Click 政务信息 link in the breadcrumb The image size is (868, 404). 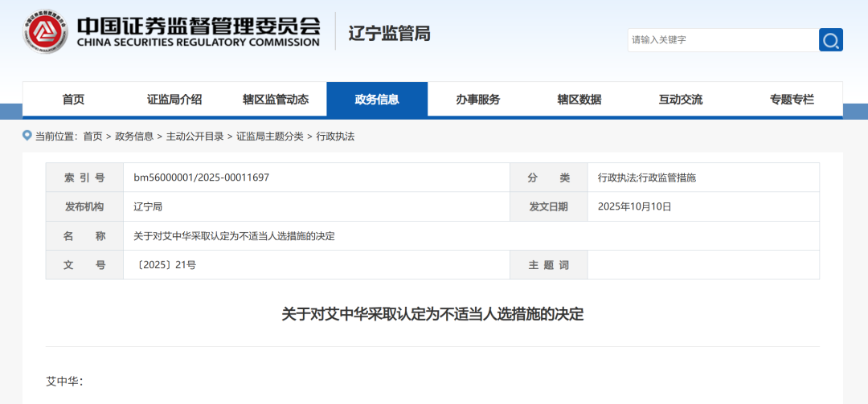(134, 137)
